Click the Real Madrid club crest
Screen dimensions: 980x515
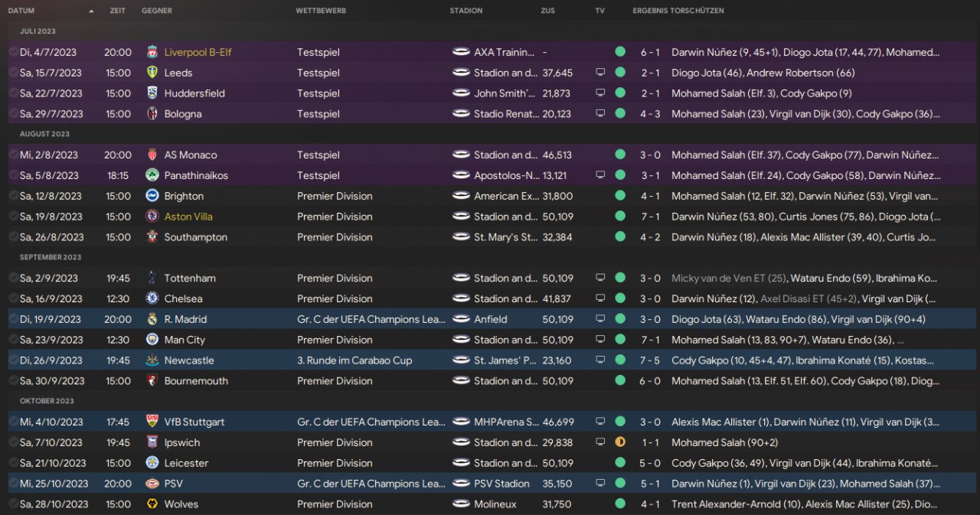pos(152,319)
